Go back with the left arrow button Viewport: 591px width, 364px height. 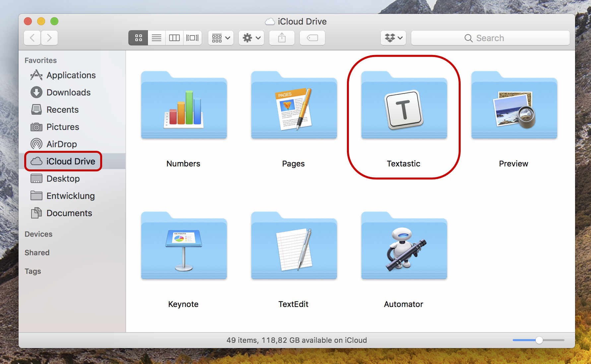click(32, 38)
